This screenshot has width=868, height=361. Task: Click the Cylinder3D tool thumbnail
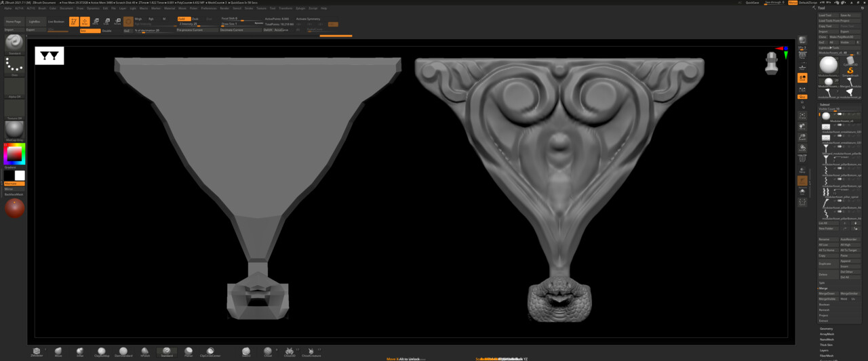tap(850, 60)
